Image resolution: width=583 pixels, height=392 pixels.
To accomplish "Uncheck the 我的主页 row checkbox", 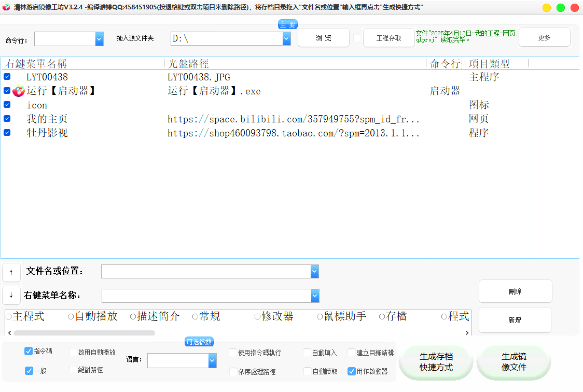I will [x=7, y=119].
